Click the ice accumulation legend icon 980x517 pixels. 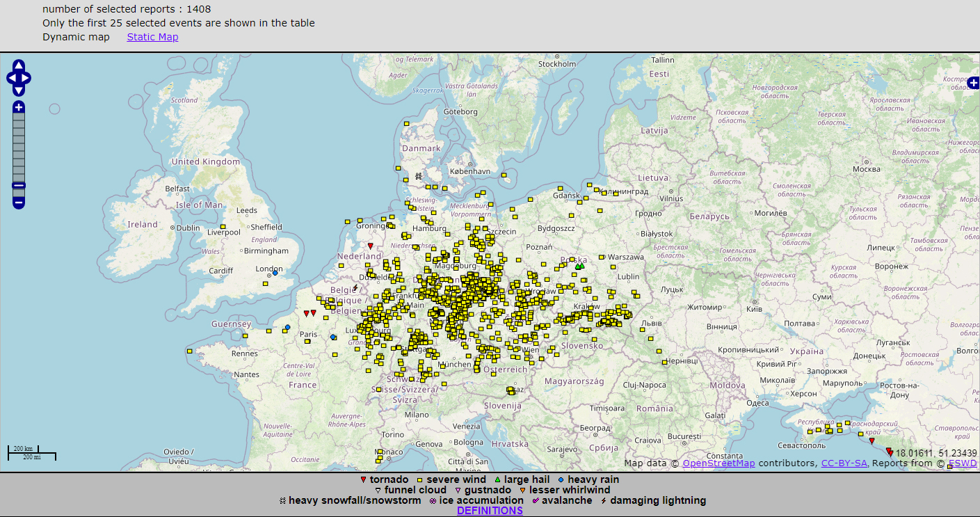433,501
